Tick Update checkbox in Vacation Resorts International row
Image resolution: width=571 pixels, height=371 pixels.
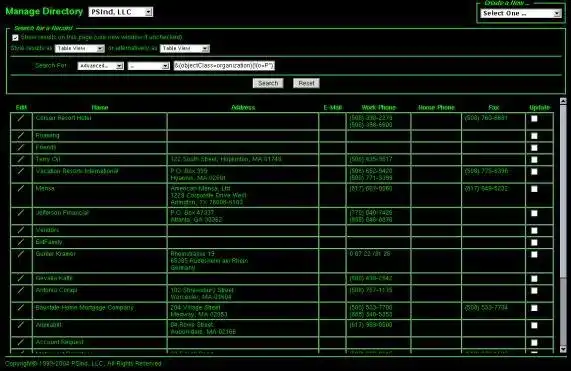click(534, 171)
